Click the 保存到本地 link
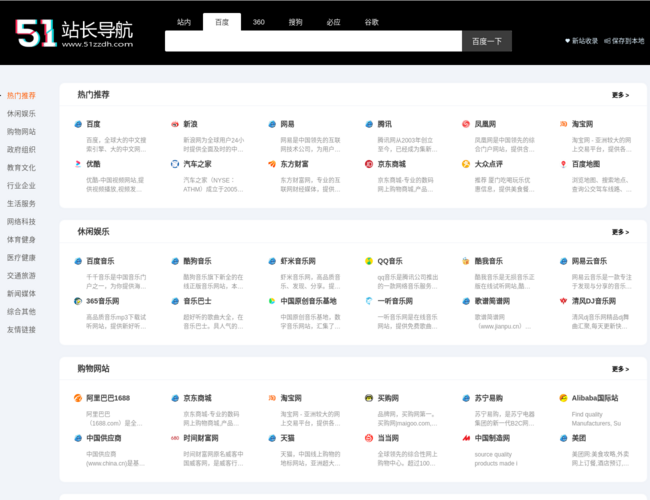 click(628, 41)
